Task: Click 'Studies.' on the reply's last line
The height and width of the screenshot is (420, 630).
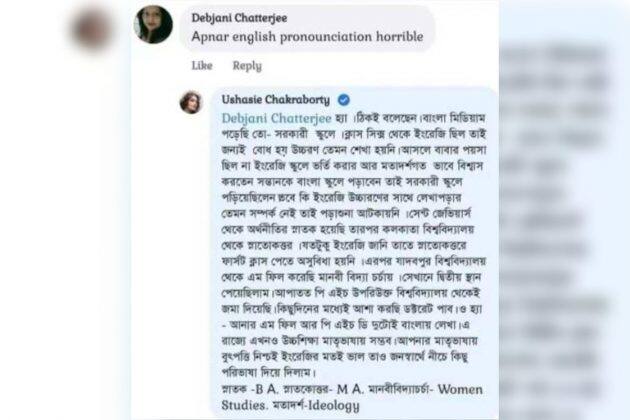Action: (244, 405)
